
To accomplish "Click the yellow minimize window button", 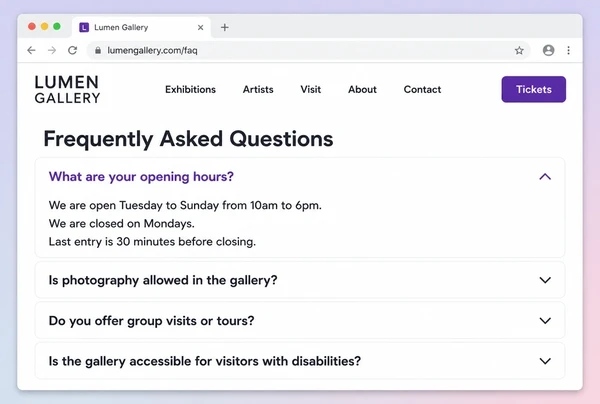I will (x=44, y=26).
